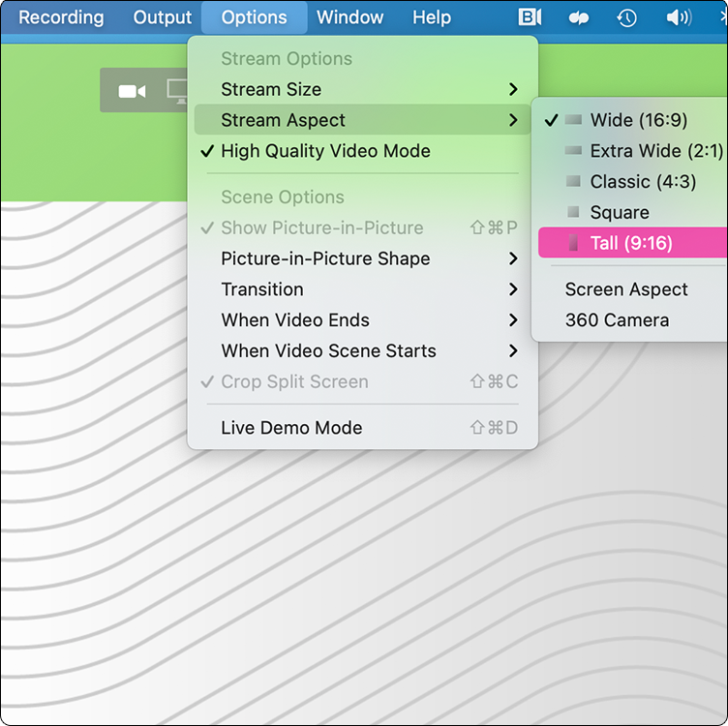Open the Output menu

[163, 17]
